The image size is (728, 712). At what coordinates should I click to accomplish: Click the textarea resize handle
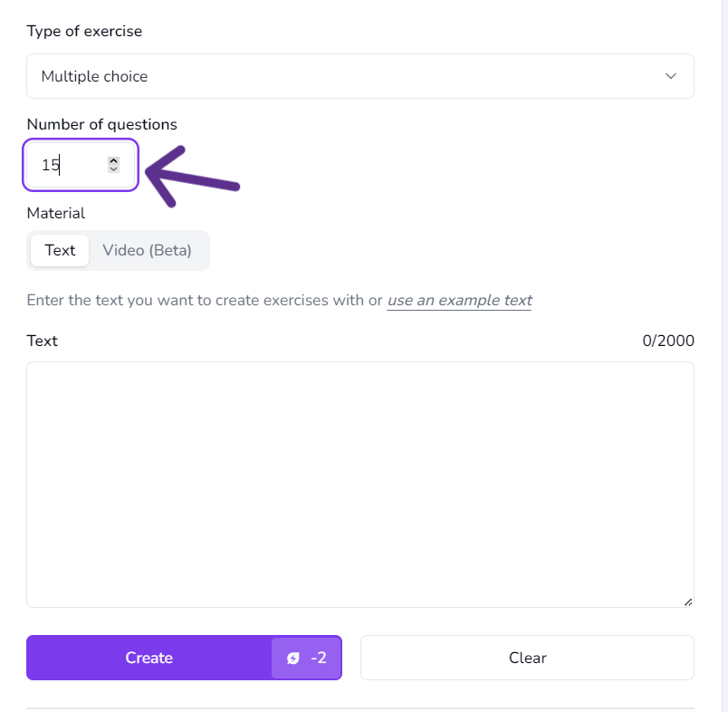pyautogui.click(x=688, y=601)
